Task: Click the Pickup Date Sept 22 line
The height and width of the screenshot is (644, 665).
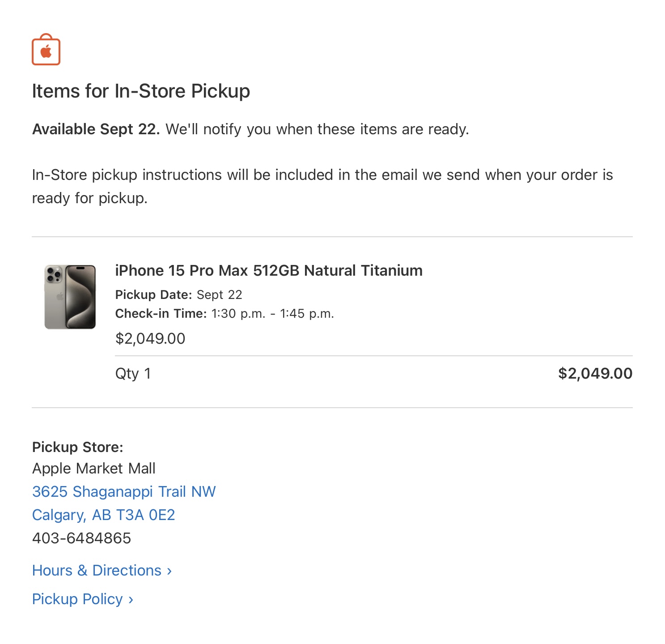Action: pos(178,294)
